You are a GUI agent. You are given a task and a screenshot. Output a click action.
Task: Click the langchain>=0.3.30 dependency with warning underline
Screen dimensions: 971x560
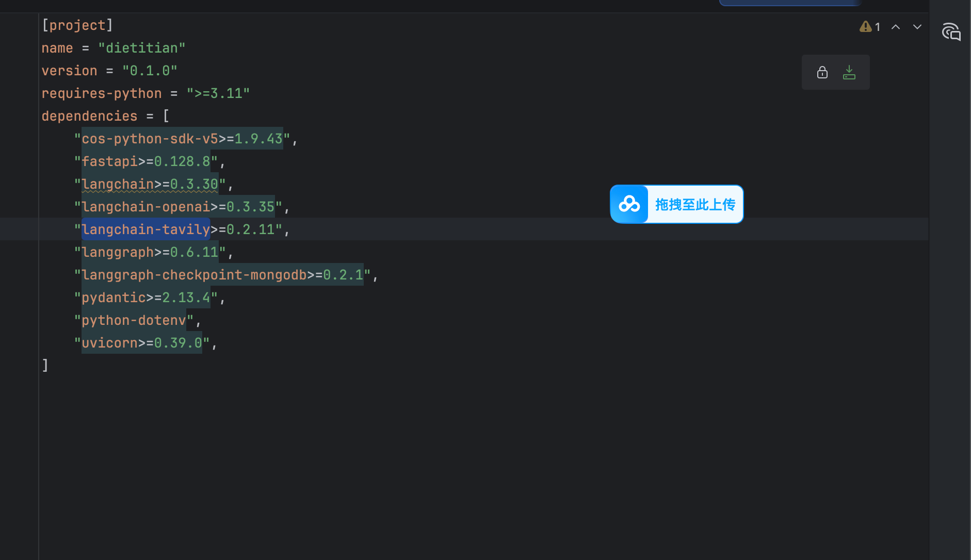(150, 184)
